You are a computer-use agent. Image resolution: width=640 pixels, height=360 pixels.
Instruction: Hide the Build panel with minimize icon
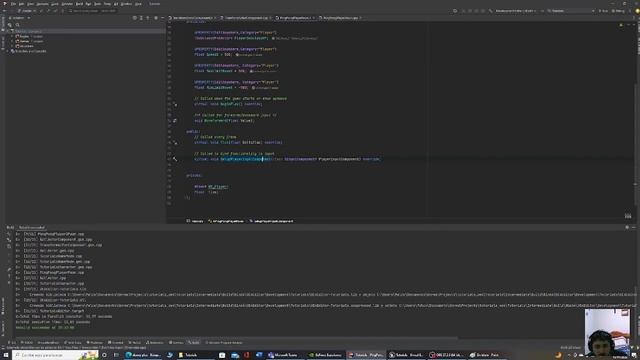pos(633,227)
